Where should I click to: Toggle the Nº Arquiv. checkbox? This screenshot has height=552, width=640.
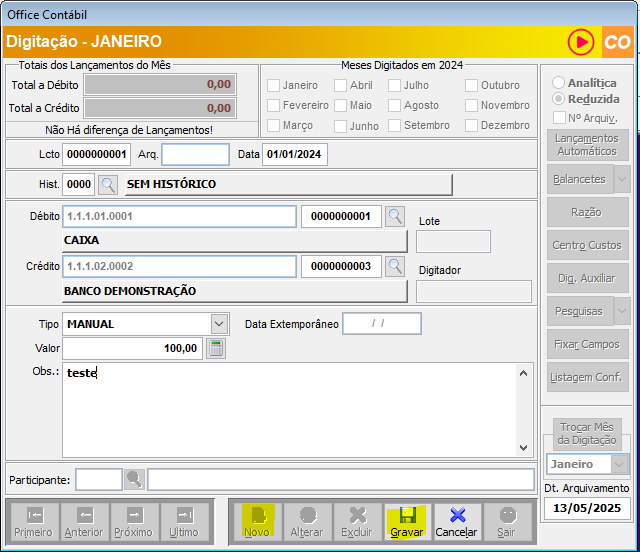559,118
